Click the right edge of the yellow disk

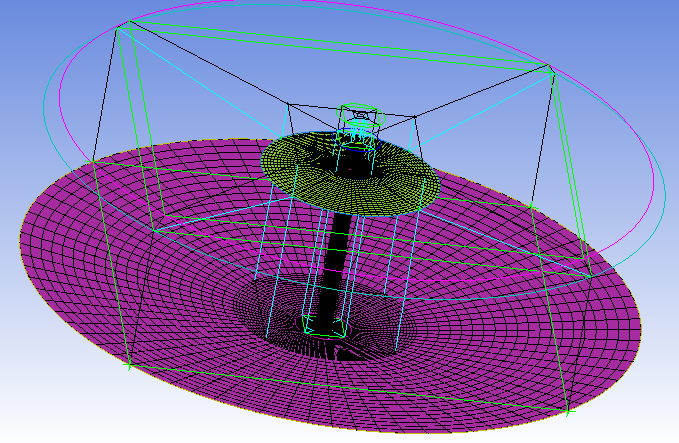[438, 184]
